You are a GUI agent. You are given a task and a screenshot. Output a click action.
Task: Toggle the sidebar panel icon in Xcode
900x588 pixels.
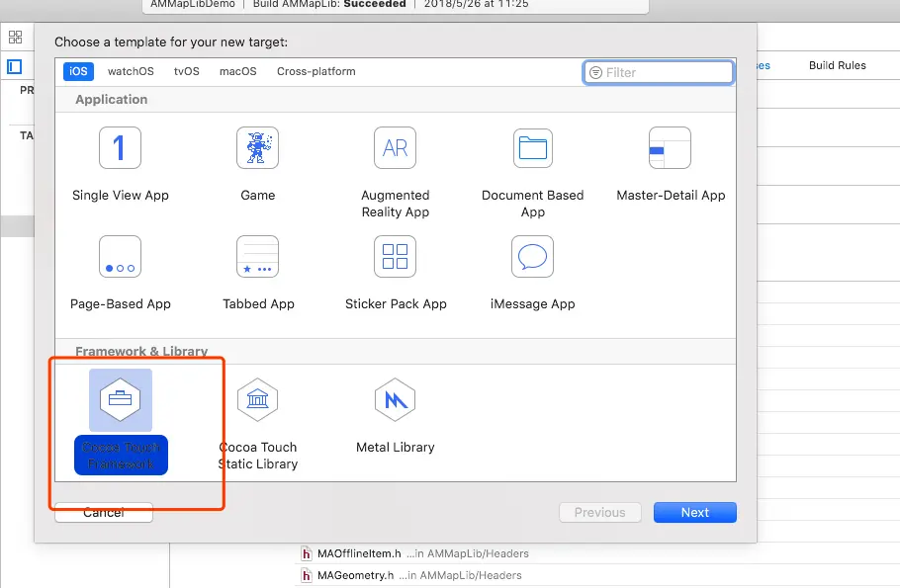click(x=15, y=66)
